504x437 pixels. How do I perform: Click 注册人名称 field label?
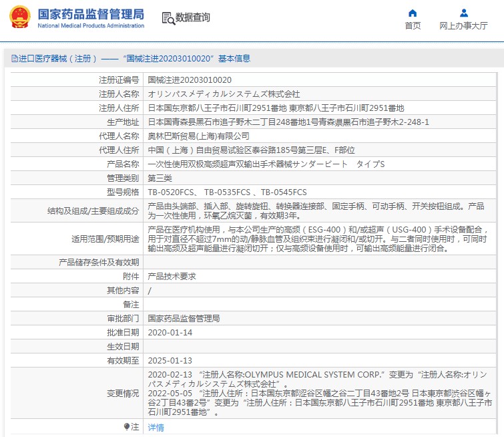[119, 94]
